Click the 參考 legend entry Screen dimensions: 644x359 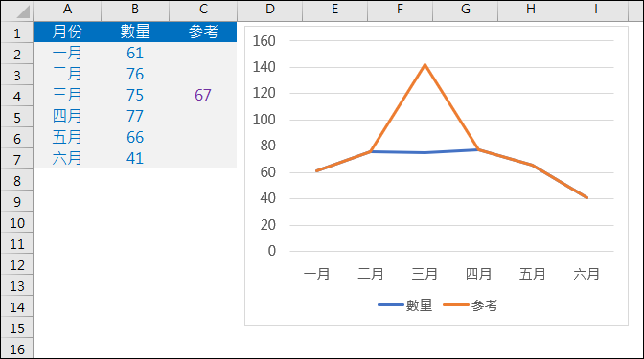pos(471,305)
